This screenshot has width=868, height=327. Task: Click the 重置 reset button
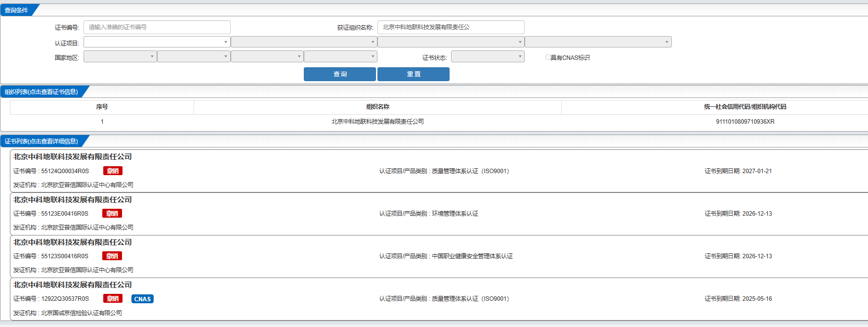click(413, 74)
